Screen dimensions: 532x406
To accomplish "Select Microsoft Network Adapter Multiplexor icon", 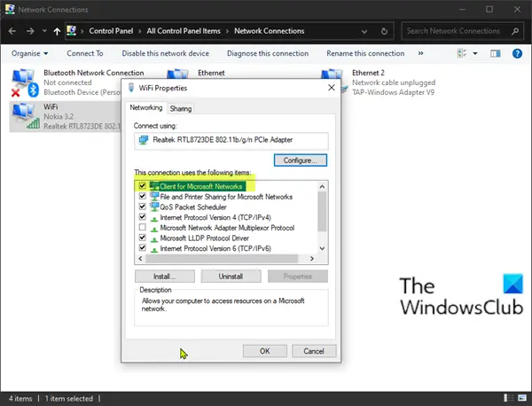I will point(153,229).
